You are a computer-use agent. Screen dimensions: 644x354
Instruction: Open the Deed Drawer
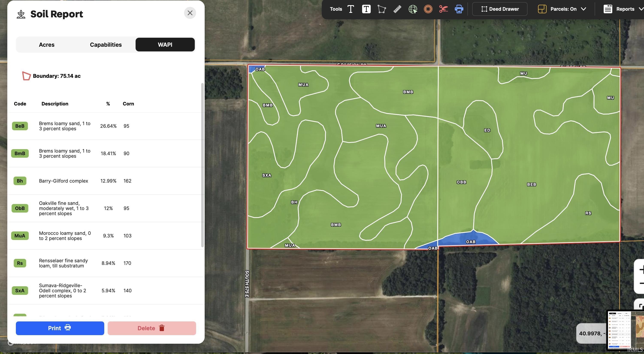[500, 9]
